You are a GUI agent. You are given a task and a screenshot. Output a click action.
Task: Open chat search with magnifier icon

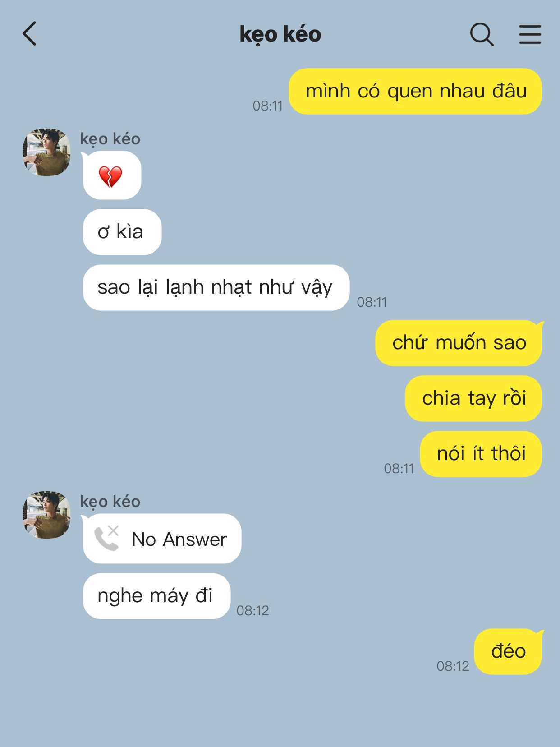pyautogui.click(x=482, y=34)
